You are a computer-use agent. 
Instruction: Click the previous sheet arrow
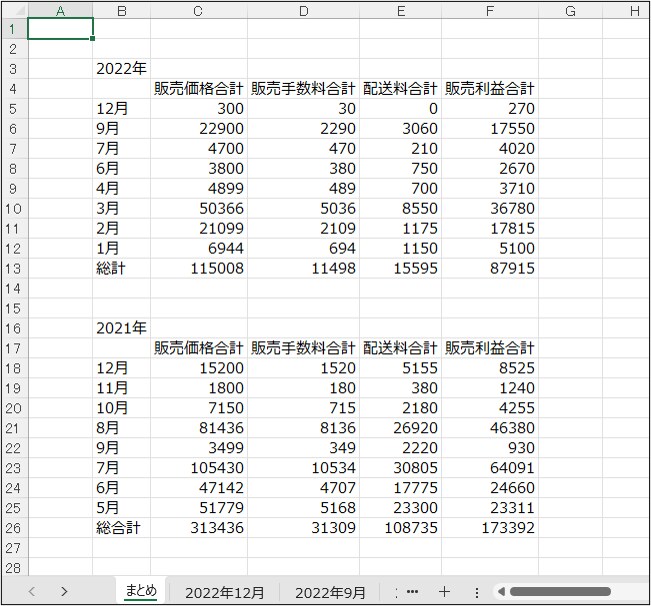coord(32,591)
